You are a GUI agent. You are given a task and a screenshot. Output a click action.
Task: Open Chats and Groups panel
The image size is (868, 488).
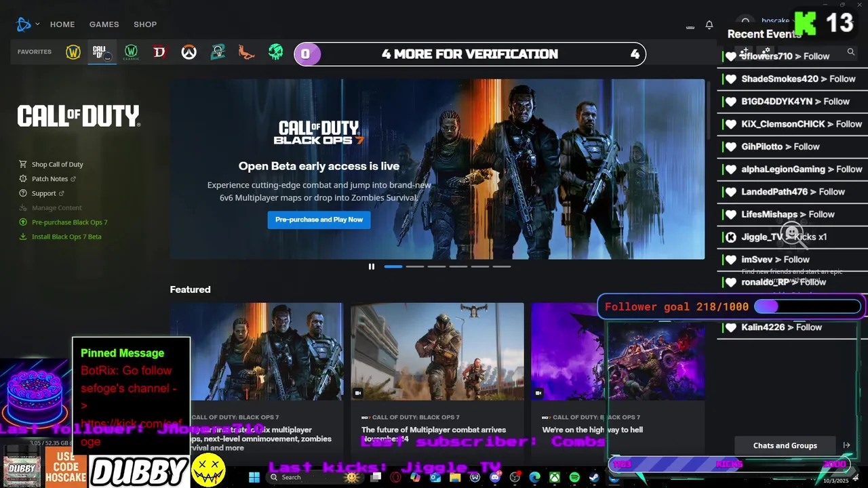(785, 445)
